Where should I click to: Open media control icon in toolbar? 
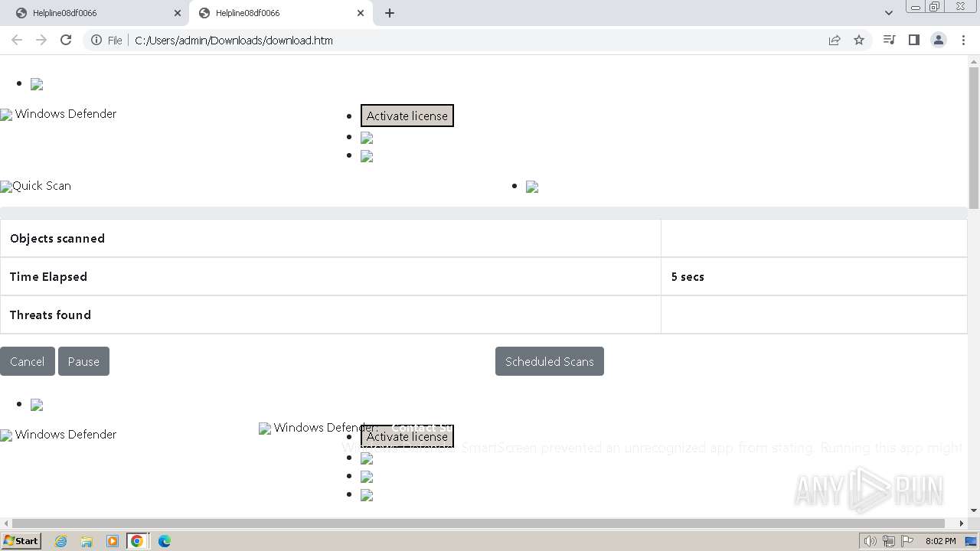click(x=889, y=40)
